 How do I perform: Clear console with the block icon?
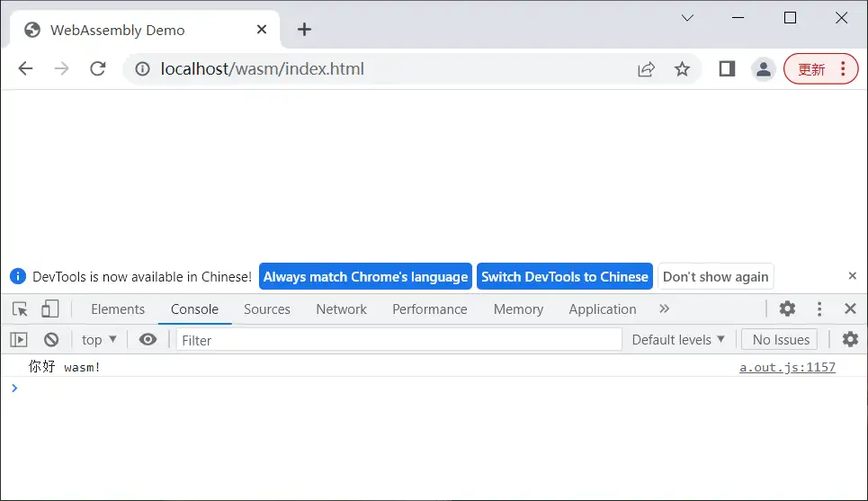[51, 340]
